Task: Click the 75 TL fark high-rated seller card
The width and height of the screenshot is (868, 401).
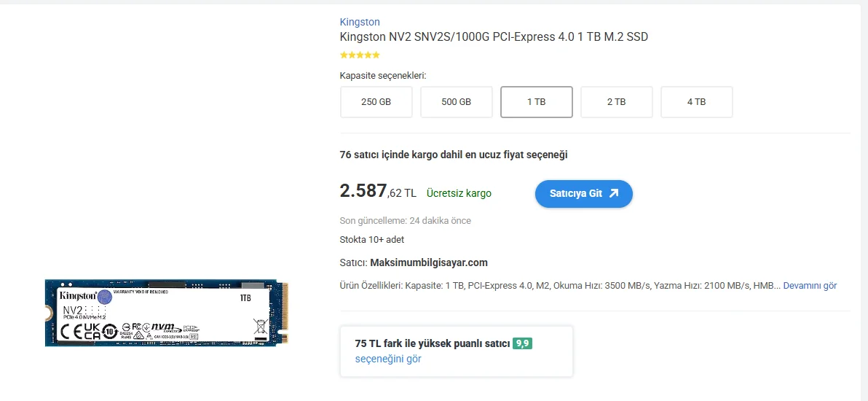Action: tap(456, 351)
